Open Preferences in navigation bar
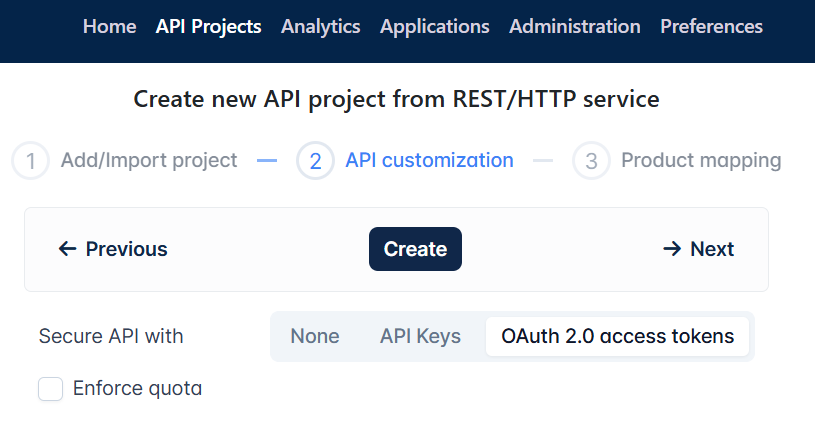The image size is (815, 438). pos(711,26)
